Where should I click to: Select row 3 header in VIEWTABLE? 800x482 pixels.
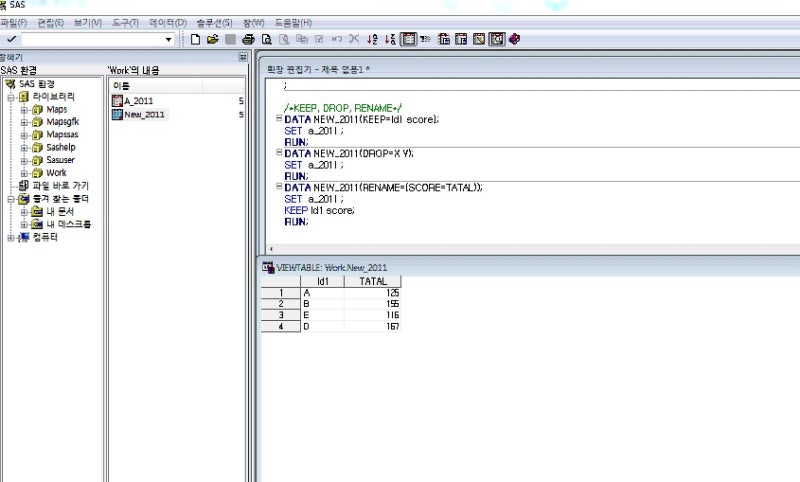tap(281, 314)
